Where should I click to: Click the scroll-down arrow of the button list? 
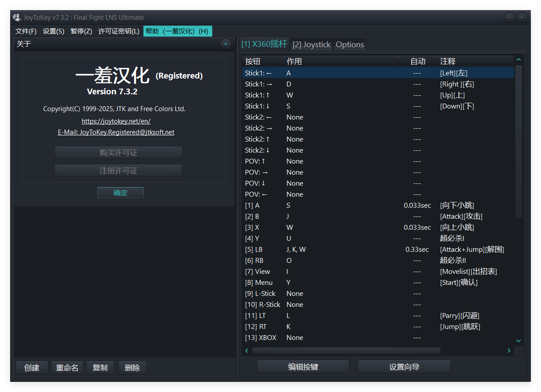(518, 340)
